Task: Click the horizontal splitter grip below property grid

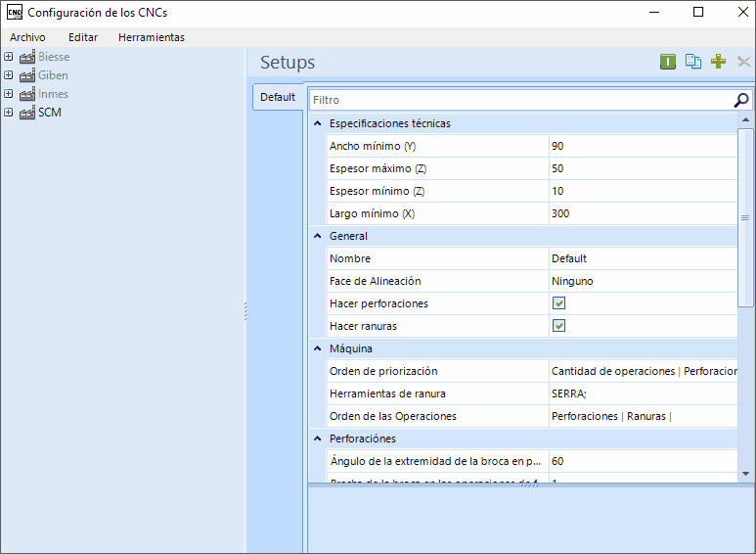Action: pyautogui.click(x=530, y=485)
